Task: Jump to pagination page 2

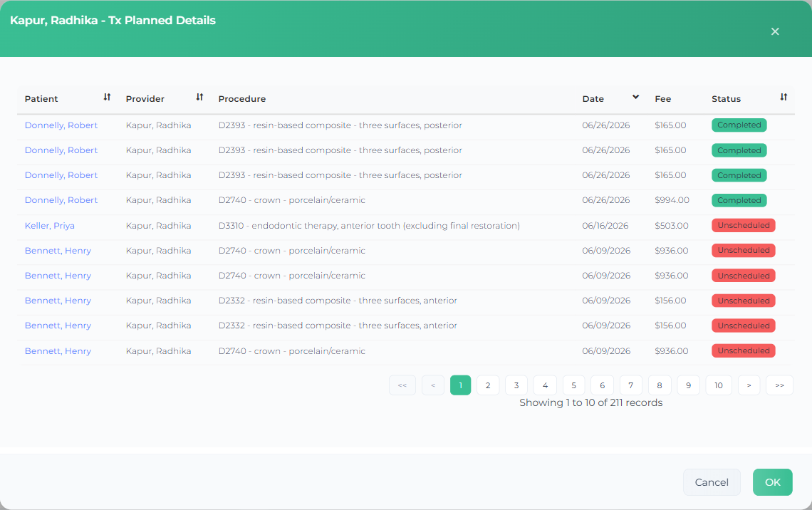Action: (488, 385)
